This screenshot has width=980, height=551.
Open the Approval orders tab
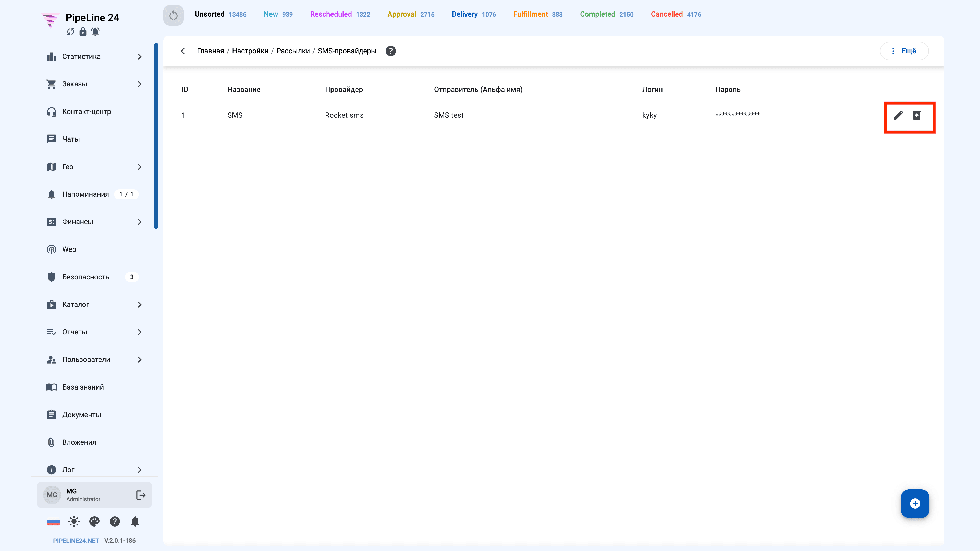click(x=410, y=15)
